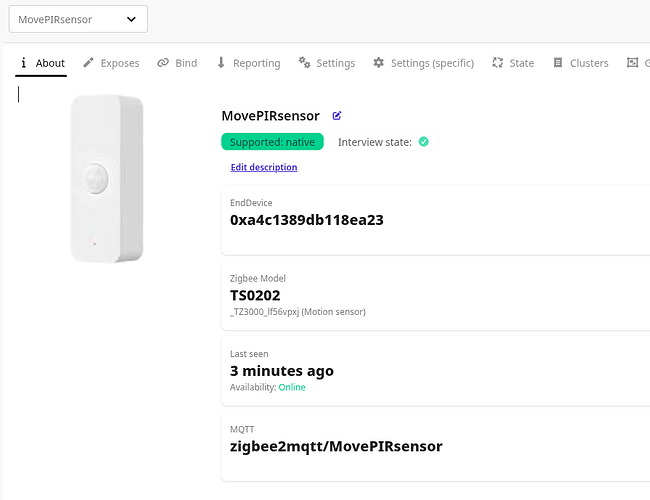Click the green interview state checkmark icon
Screen dimensions: 650x500
(423, 142)
